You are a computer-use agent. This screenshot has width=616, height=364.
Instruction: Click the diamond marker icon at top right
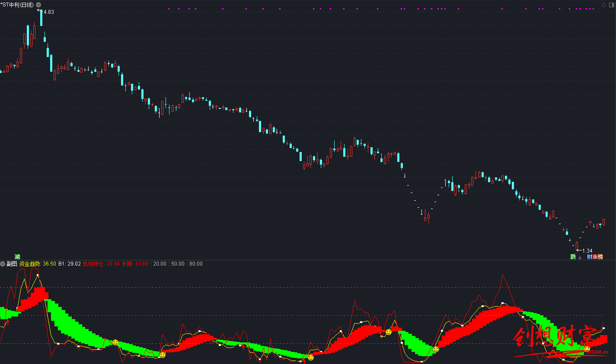coord(603,5)
